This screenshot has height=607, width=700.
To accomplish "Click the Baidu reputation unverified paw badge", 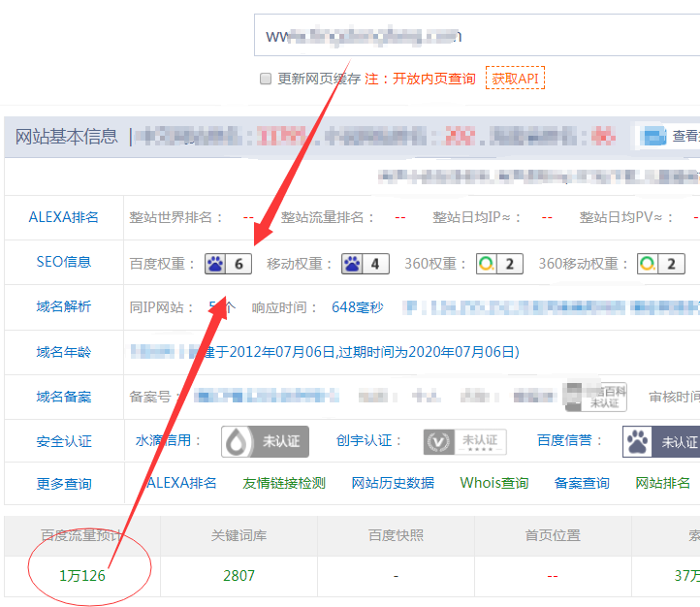I will (661, 441).
